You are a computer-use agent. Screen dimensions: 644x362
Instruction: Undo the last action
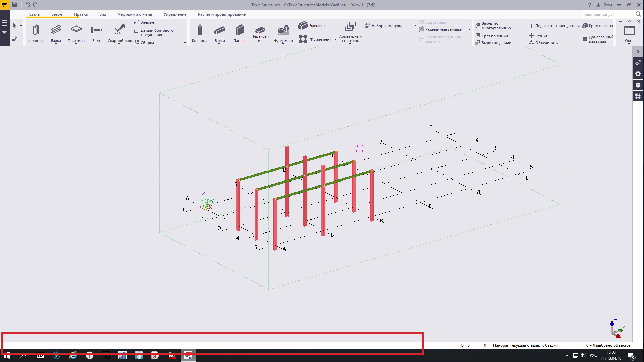[28, 5]
